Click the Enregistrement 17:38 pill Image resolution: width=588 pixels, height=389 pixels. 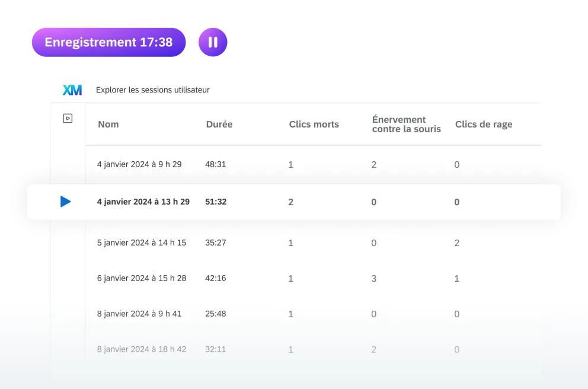pyautogui.click(x=108, y=42)
